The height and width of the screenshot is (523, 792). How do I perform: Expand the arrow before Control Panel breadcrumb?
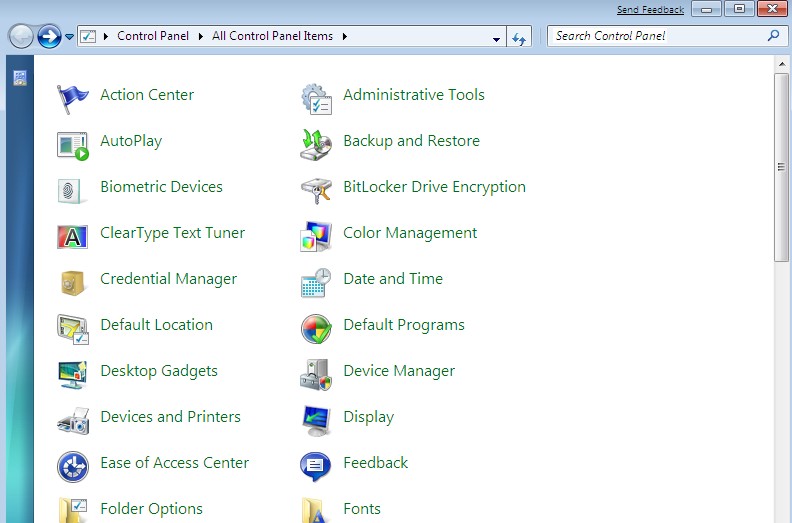[x=106, y=36]
